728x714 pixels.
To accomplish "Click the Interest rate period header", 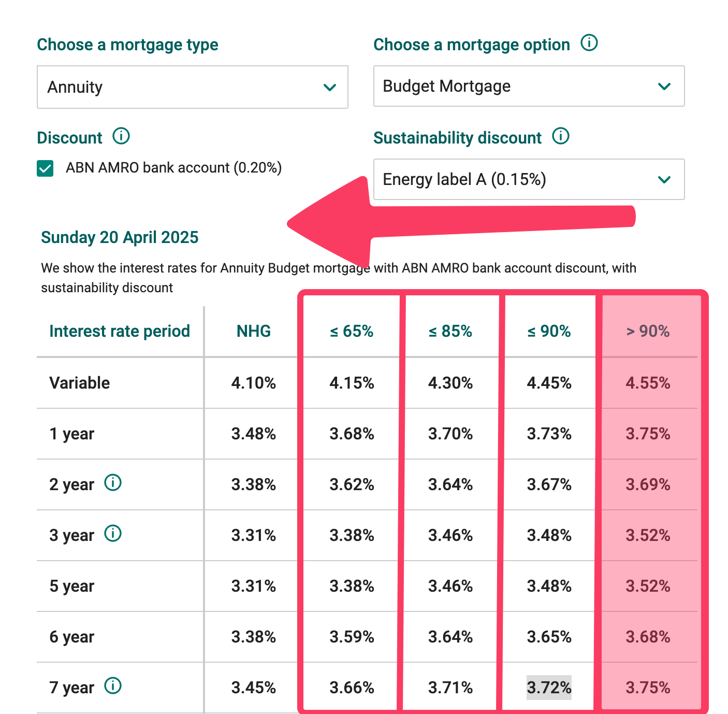I will (x=120, y=331).
